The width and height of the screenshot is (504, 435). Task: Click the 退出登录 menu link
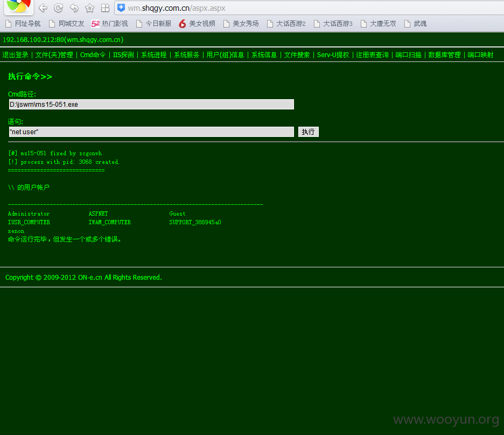[x=15, y=55]
